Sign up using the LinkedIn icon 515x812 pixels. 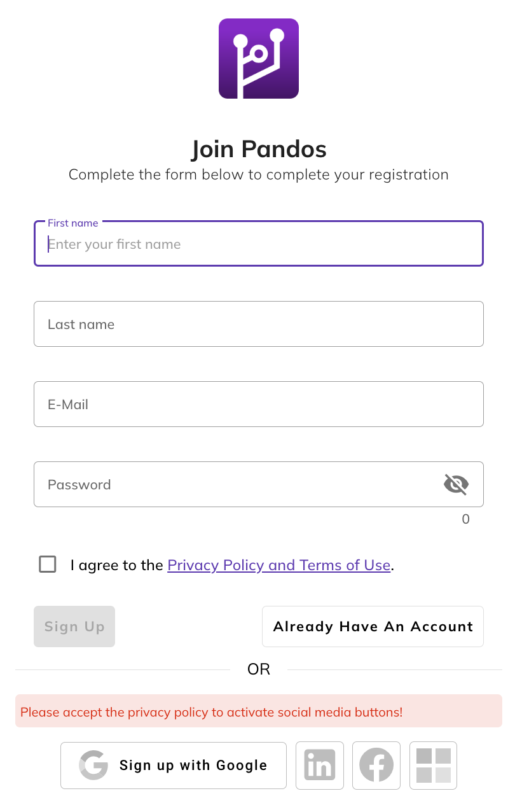pos(320,766)
